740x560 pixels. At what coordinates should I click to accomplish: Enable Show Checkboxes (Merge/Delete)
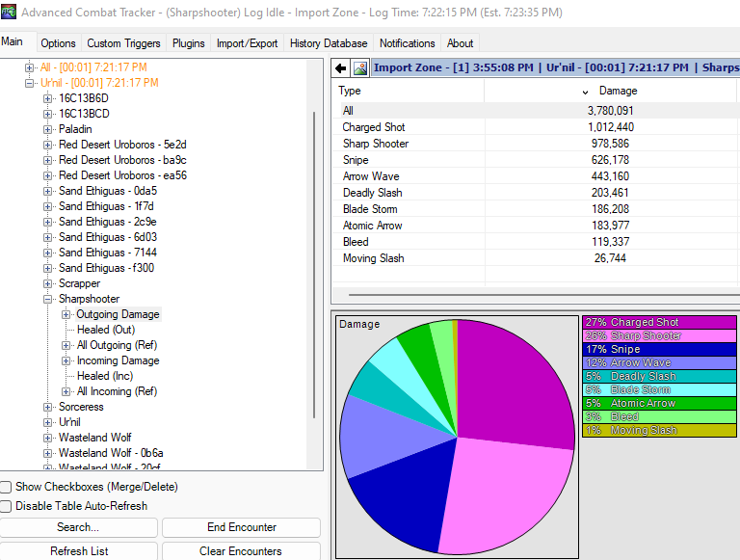pyautogui.click(x=6, y=487)
